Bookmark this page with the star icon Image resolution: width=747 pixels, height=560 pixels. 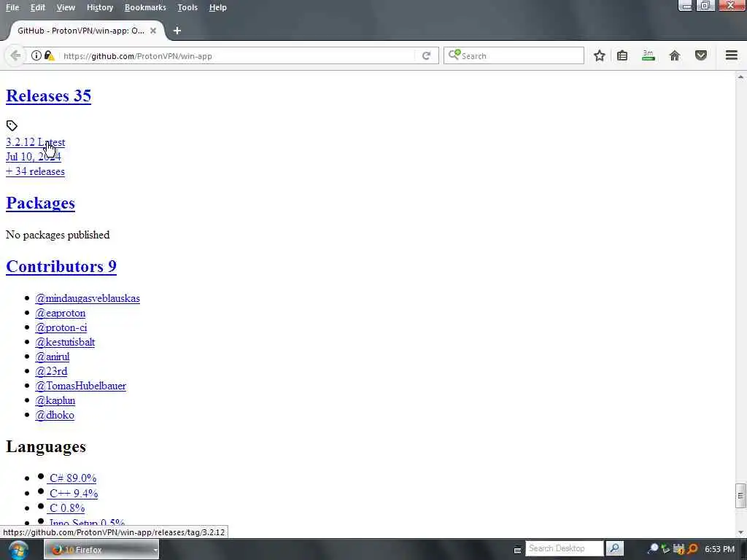pos(600,55)
